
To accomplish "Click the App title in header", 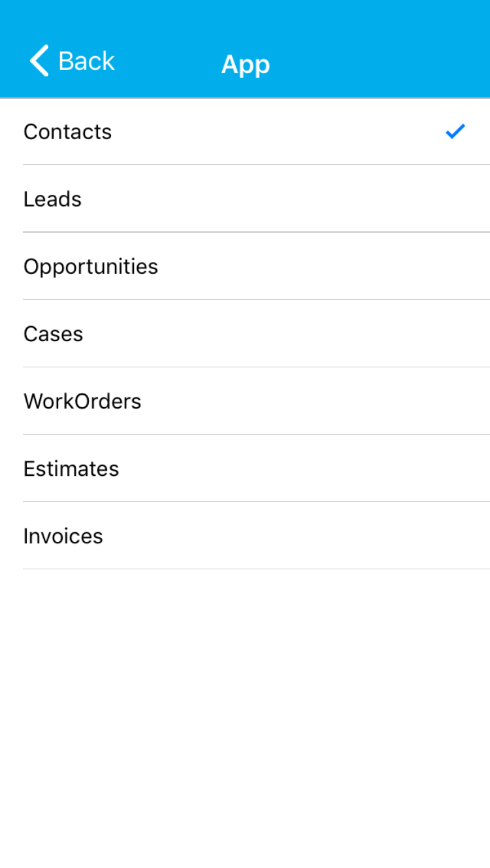I will [x=245, y=64].
